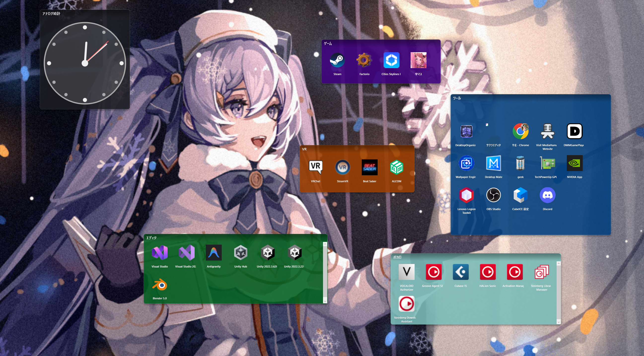Select the エディタ group title

point(151,238)
